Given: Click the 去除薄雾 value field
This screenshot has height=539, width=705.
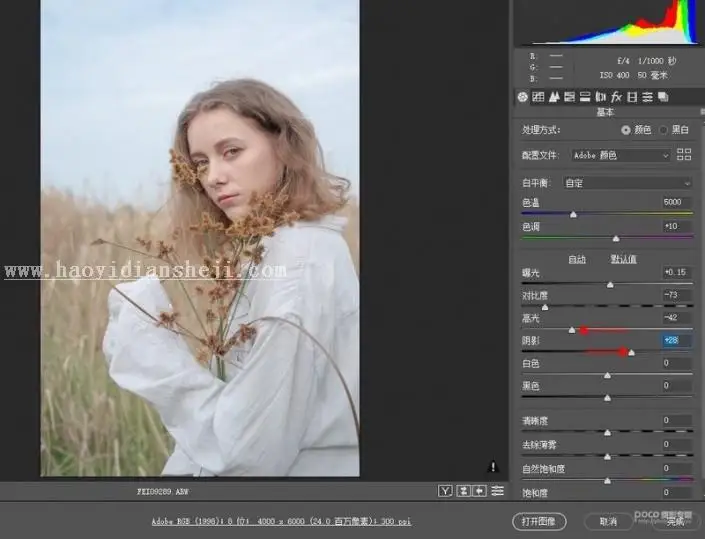Looking at the screenshot, I should [x=676, y=444].
